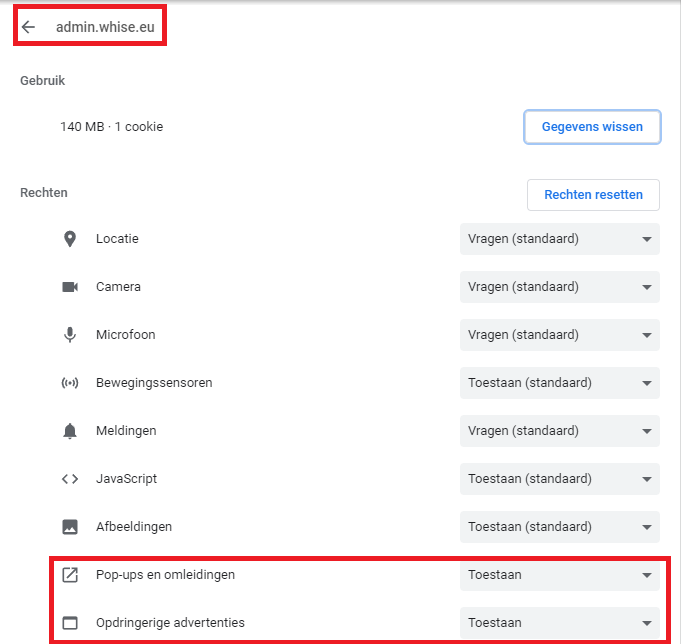This screenshot has width=681, height=644.
Task: Change the JavaScript permission dropdown
Action: (559, 479)
